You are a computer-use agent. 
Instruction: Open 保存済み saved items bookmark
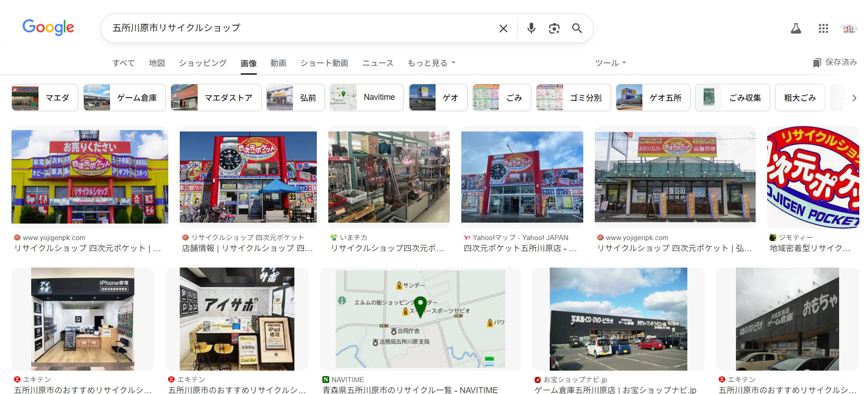pos(835,62)
